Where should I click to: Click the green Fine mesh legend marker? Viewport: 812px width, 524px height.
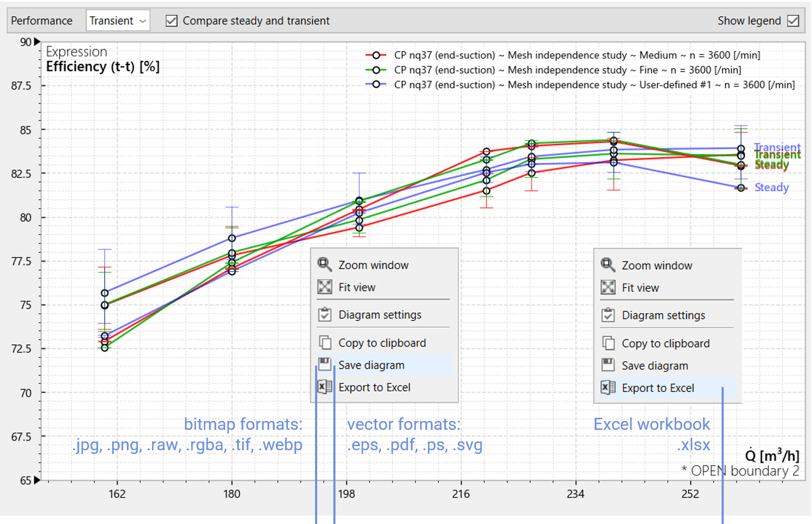(376, 70)
